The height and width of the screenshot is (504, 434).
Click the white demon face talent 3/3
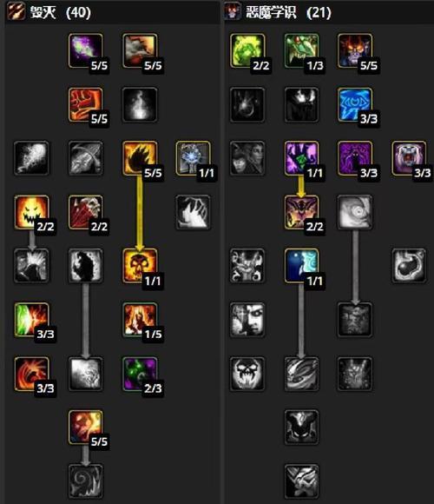(409, 158)
